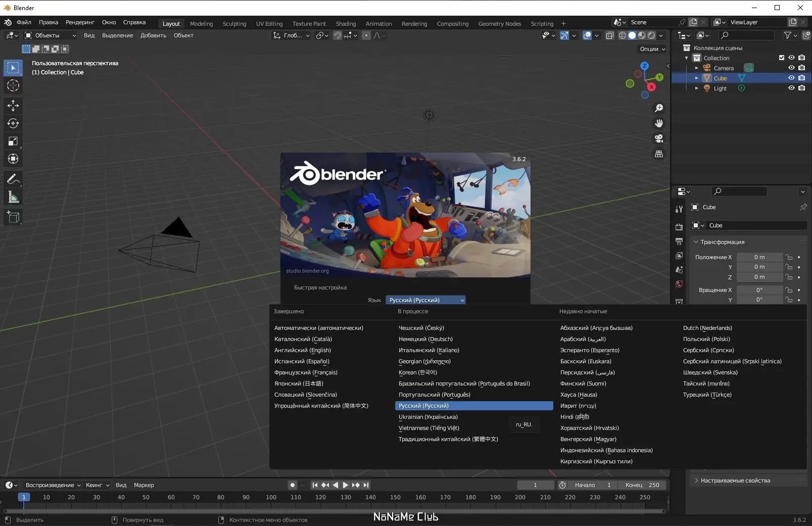Click the Положение X value field
The height and width of the screenshot is (526, 812).
759,257
